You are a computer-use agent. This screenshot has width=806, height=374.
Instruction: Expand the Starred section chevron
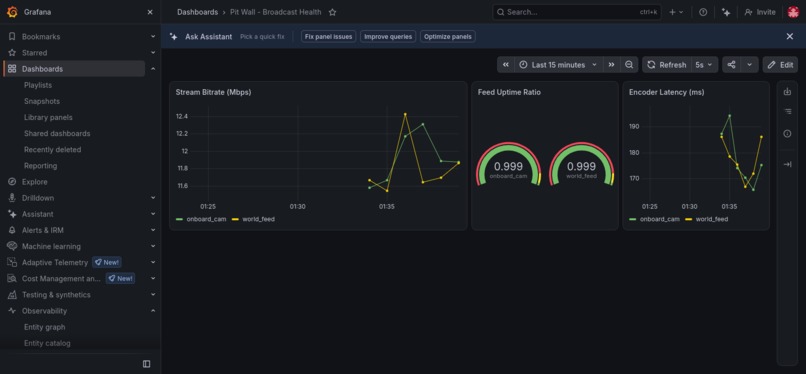point(153,52)
